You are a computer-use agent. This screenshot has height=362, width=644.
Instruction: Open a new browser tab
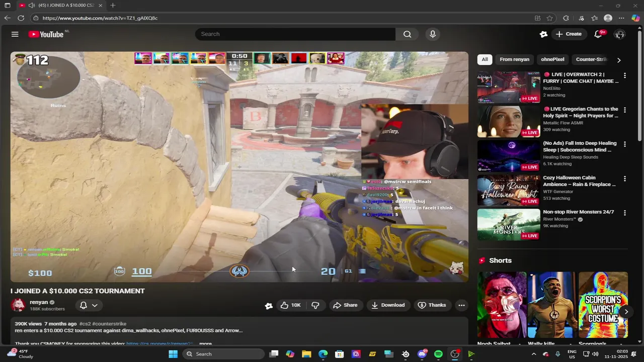113,5
